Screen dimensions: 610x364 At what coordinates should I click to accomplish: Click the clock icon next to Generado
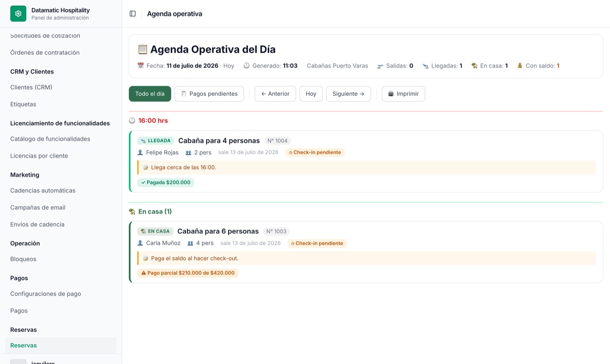(x=247, y=66)
